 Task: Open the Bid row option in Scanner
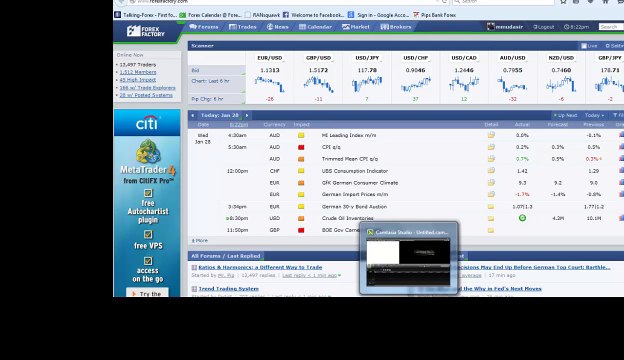(x=216, y=70)
